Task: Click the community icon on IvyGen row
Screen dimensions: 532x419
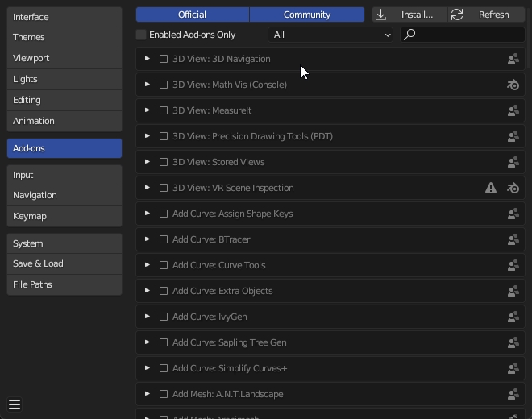Action: point(513,317)
